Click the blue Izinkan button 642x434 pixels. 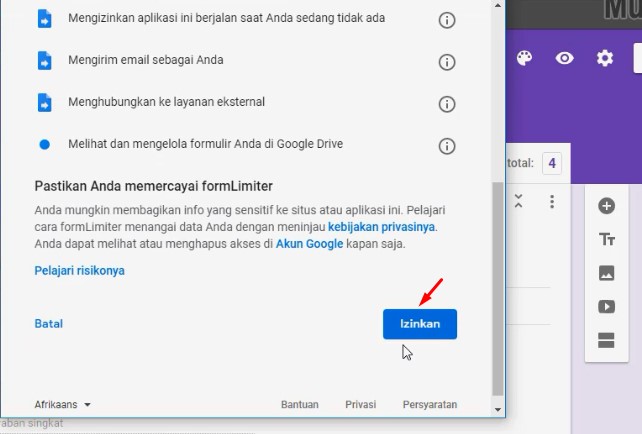[x=420, y=324]
